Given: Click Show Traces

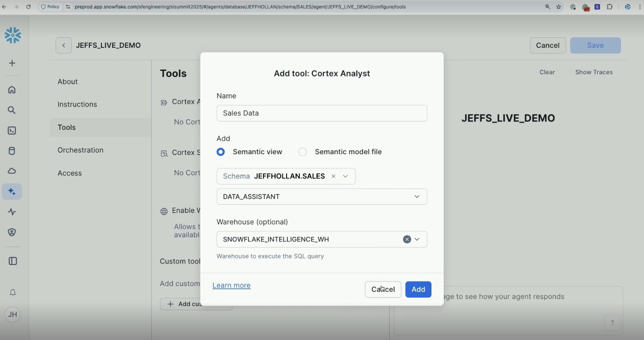Looking at the screenshot, I should point(594,72).
